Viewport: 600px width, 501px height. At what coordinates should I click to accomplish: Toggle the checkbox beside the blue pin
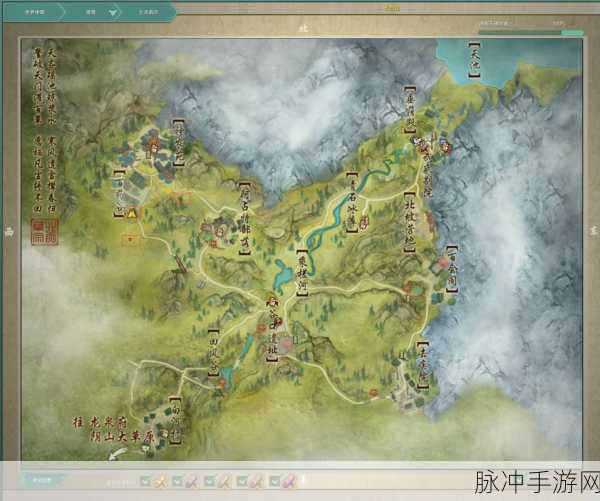coord(177,481)
